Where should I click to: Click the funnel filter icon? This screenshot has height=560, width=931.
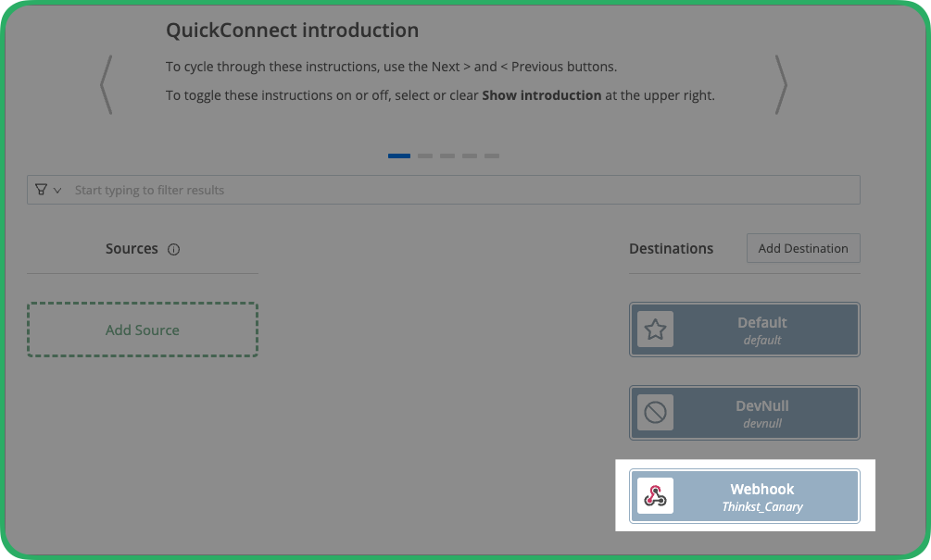click(41, 190)
